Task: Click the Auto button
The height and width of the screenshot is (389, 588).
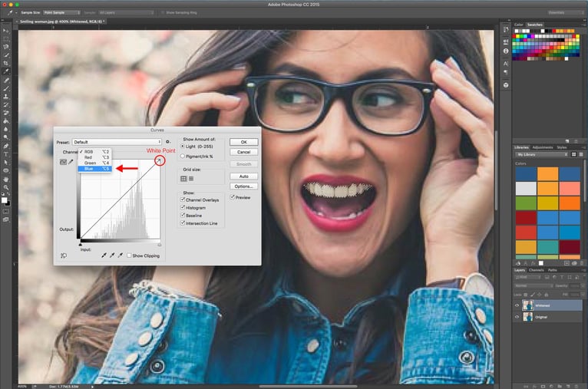Action: click(244, 176)
